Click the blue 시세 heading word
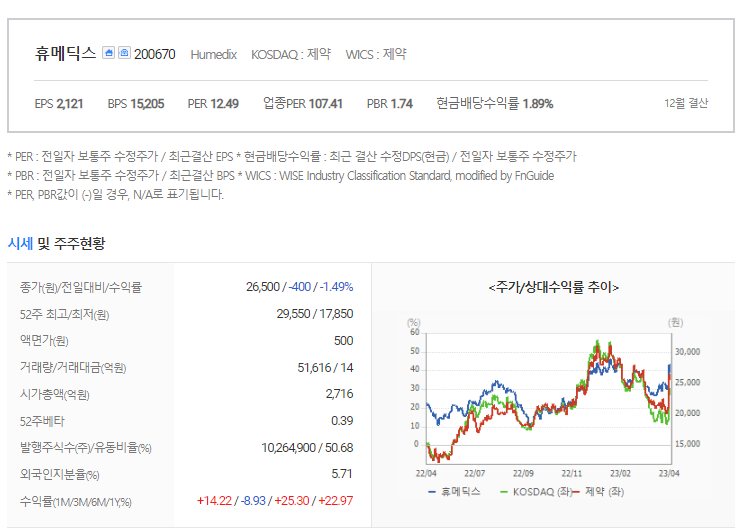 coord(20,244)
